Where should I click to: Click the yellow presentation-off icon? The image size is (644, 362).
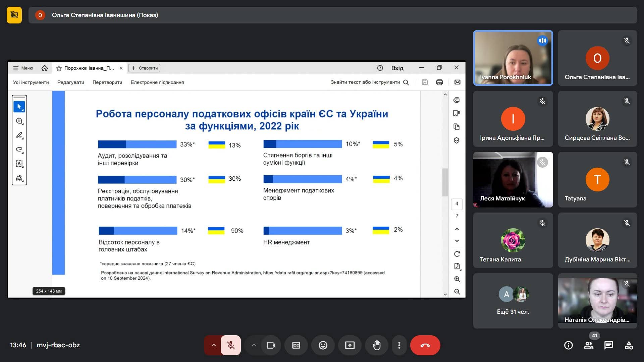tap(14, 15)
